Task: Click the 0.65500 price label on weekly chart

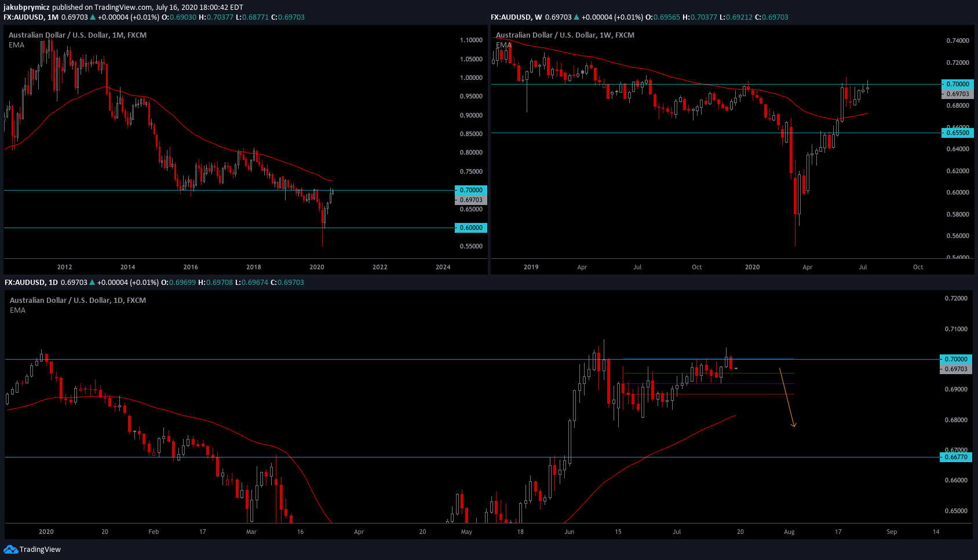Action: (x=958, y=133)
